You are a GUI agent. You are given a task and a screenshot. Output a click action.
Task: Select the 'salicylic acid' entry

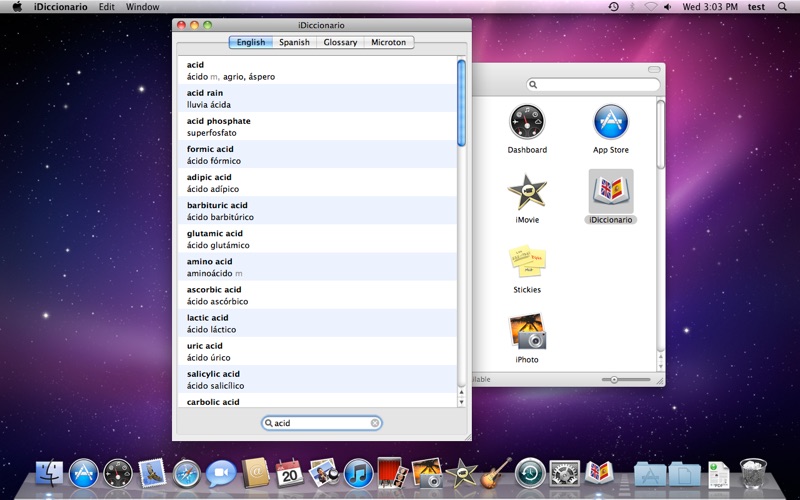317,379
